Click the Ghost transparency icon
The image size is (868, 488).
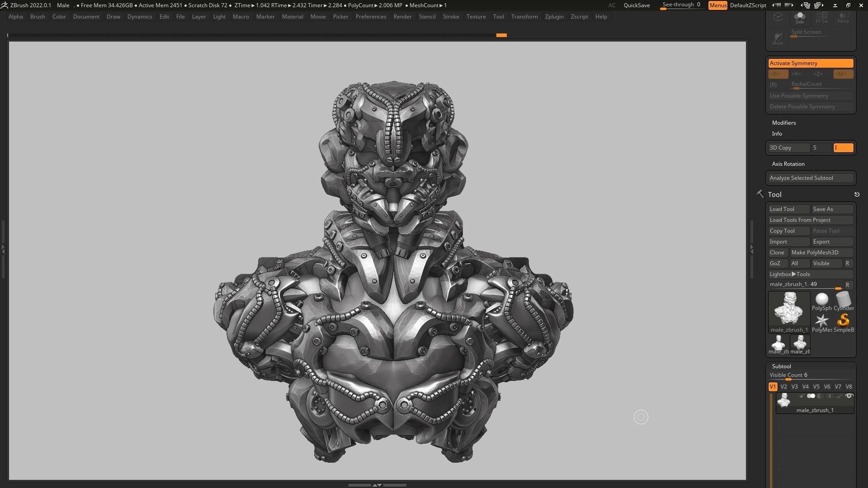point(778,38)
